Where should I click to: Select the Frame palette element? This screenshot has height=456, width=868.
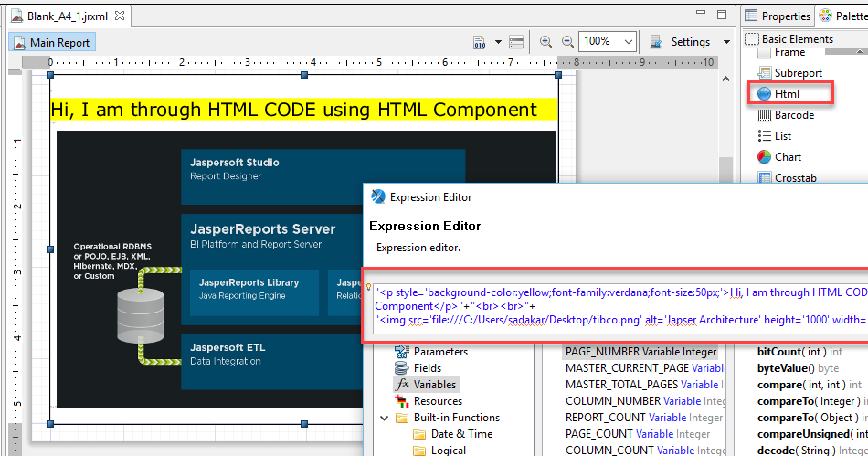(x=781, y=53)
